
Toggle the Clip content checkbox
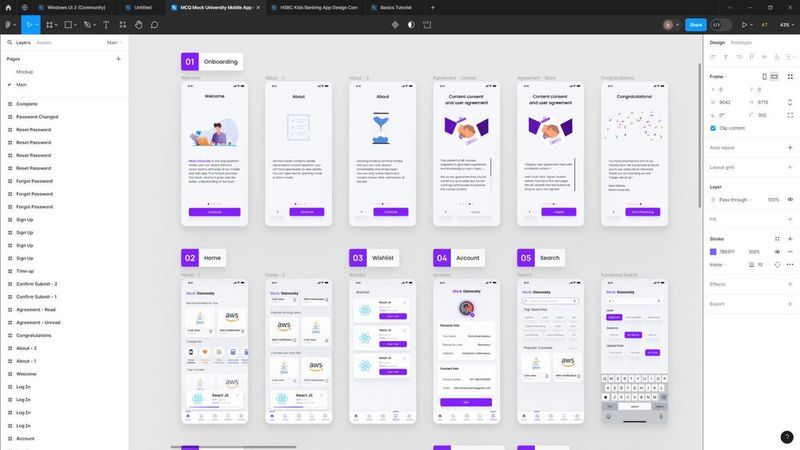pyautogui.click(x=713, y=128)
